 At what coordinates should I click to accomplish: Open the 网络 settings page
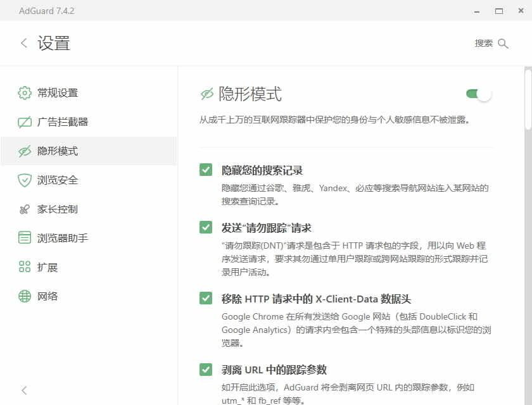[x=89, y=296]
